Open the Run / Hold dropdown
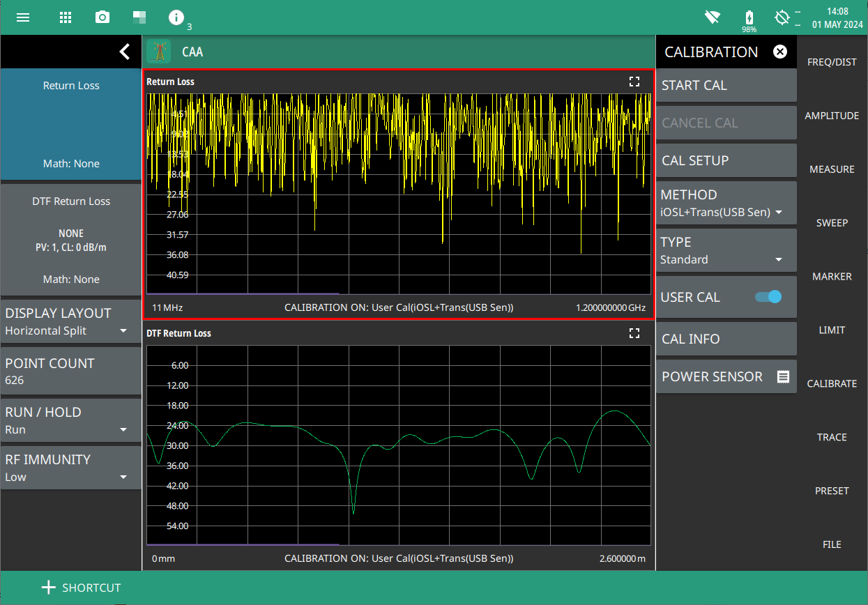 coord(70,420)
